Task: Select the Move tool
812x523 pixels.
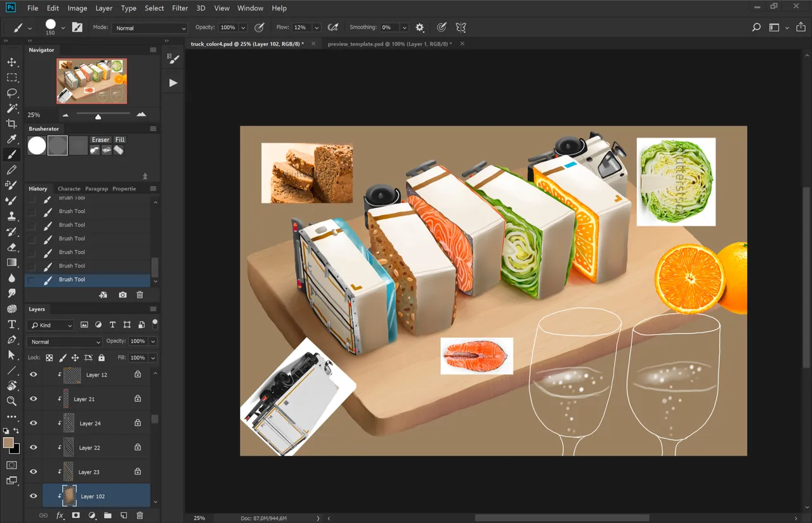Action: tap(11, 62)
